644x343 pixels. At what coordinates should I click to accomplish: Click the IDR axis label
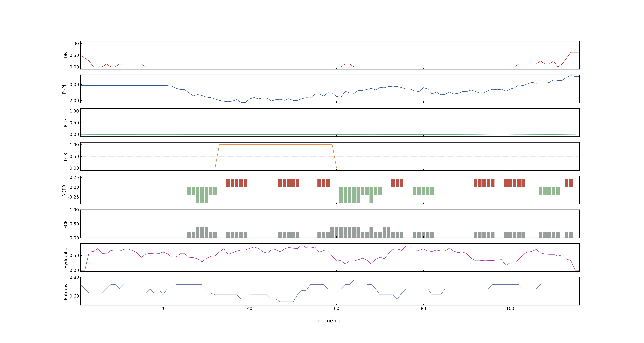tap(66, 55)
